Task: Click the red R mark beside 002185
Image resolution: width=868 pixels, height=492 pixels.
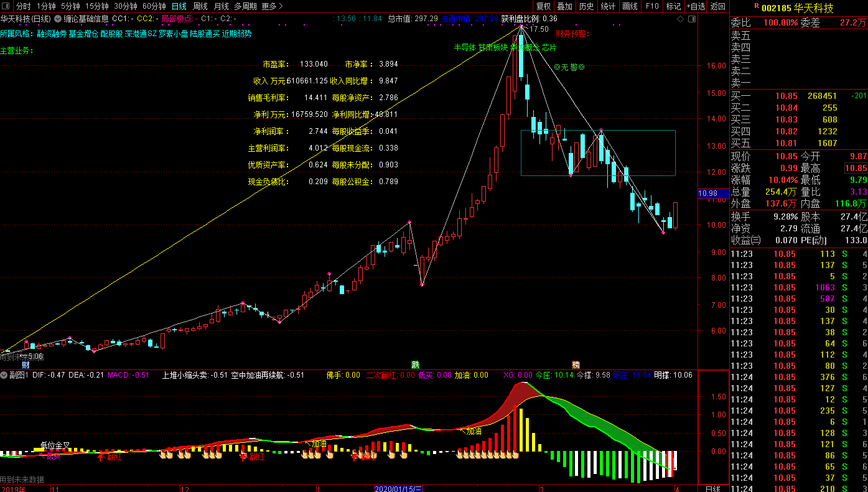Action: 756,6
